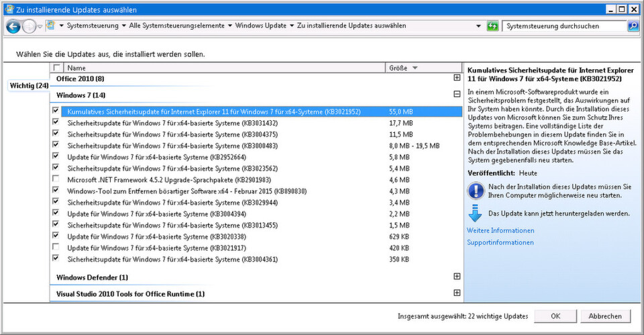
Task: Uncheck the KB3031432 security update
Action: (56, 122)
